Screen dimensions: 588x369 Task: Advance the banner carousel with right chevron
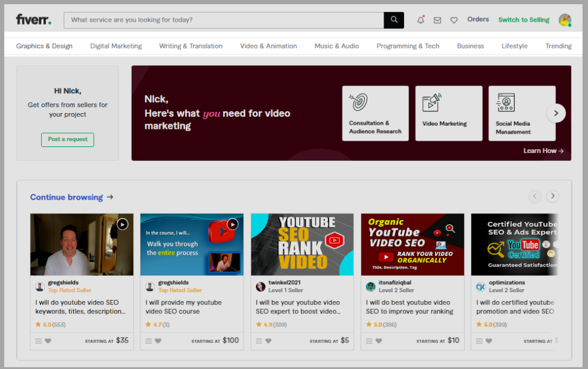pyautogui.click(x=556, y=113)
